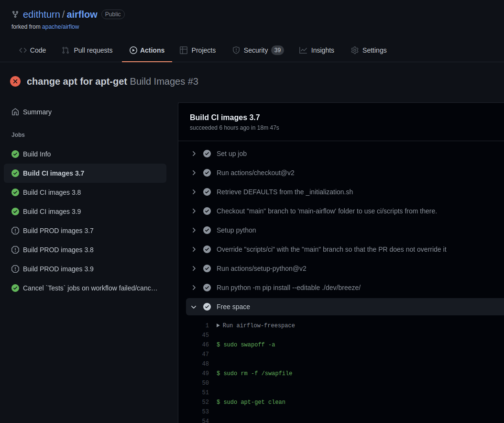The width and height of the screenshot is (504, 423).
Task: Expand the Run airflow-freespace log group
Action: [x=218, y=325]
